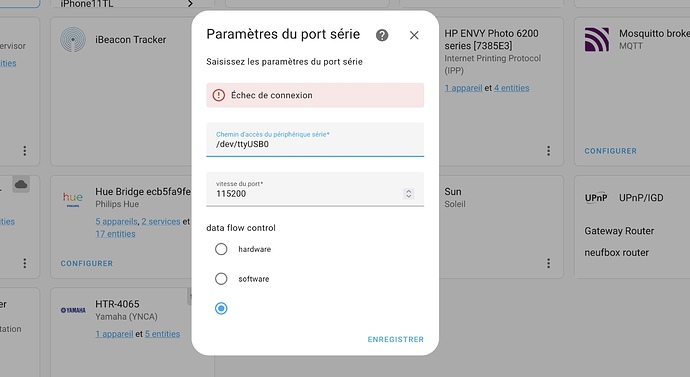
Task: Select the software flow control option
Action: [x=221, y=278]
